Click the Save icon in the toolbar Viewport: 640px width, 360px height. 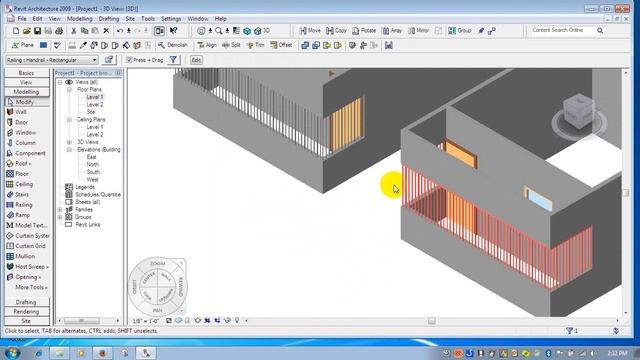pyautogui.click(x=37, y=31)
